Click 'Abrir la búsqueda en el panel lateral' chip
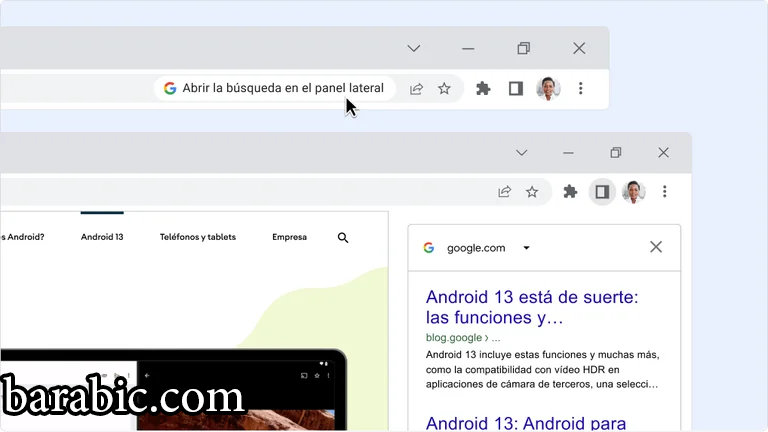 pyautogui.click(x=275, y=88)
